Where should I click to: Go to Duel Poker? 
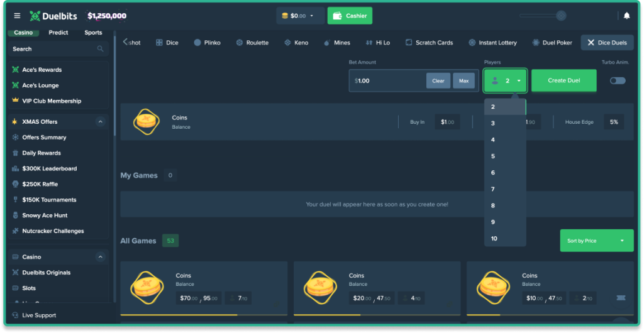pos(552,43)
